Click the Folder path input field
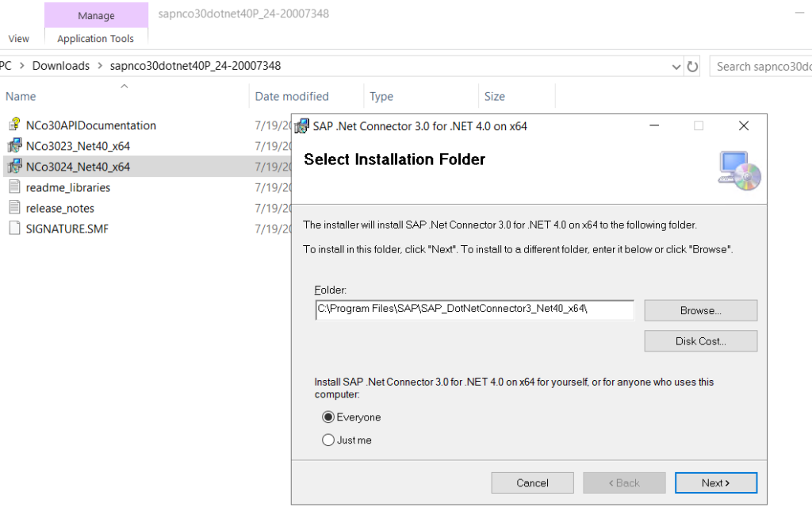Image resolution: width=812 pixels, height=515 pixels. pyautogui.click(x=474, y=309)
